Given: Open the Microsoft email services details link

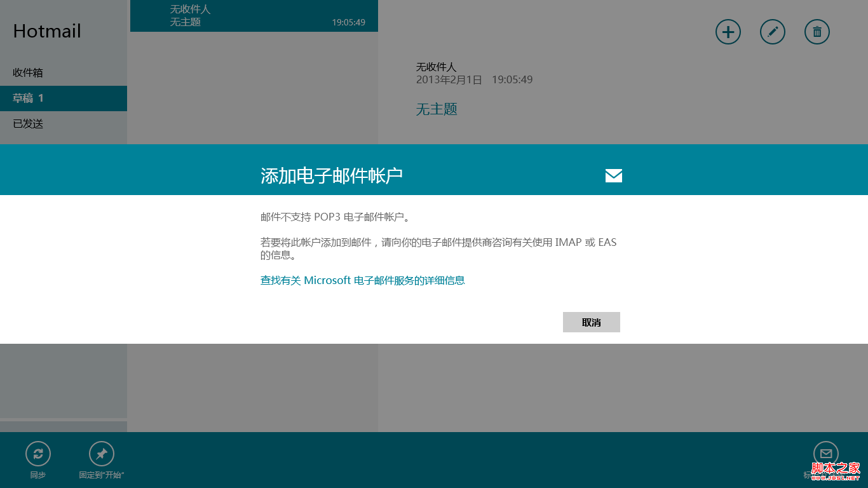Looking at the screenshot, I should click(x=363, y=280).
